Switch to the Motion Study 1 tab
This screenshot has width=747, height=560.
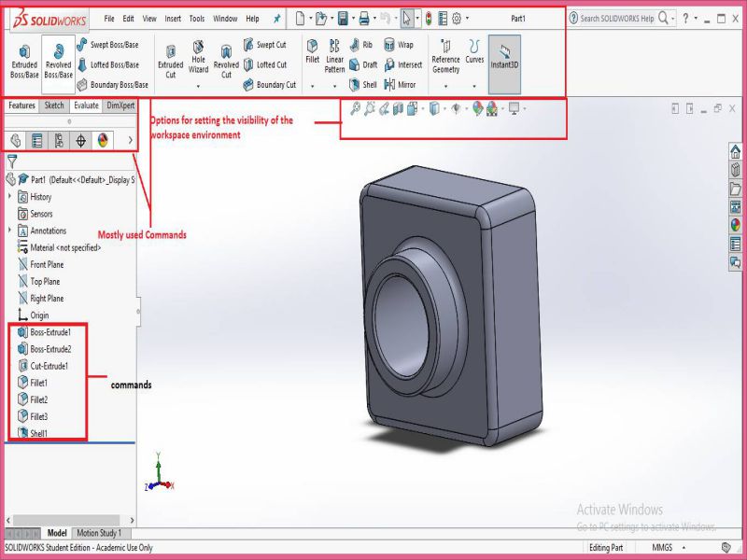99,533
